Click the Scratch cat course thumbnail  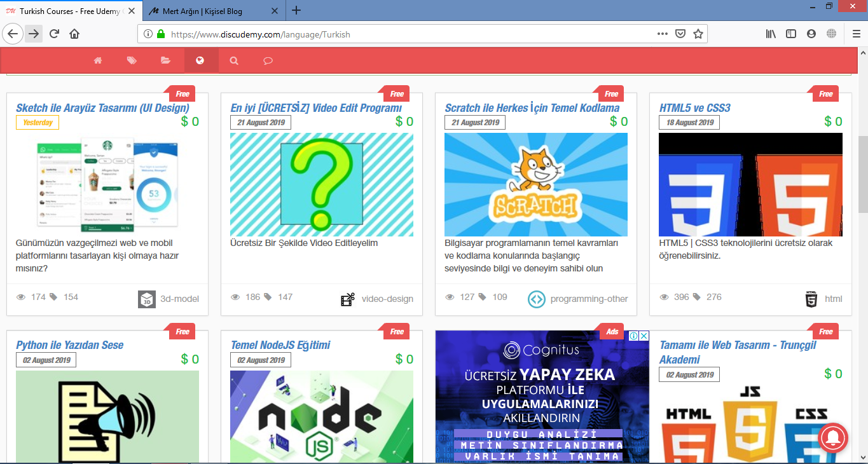tap(536, 184)
